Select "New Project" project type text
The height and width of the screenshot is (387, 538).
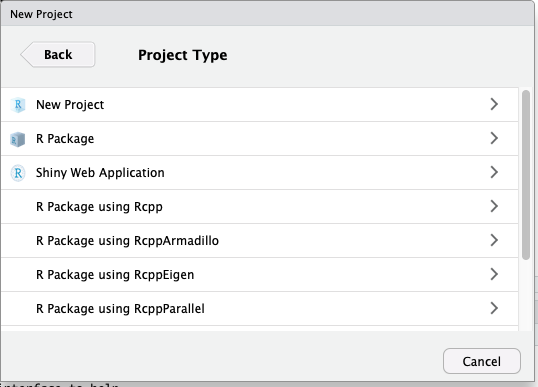[70, 105]
